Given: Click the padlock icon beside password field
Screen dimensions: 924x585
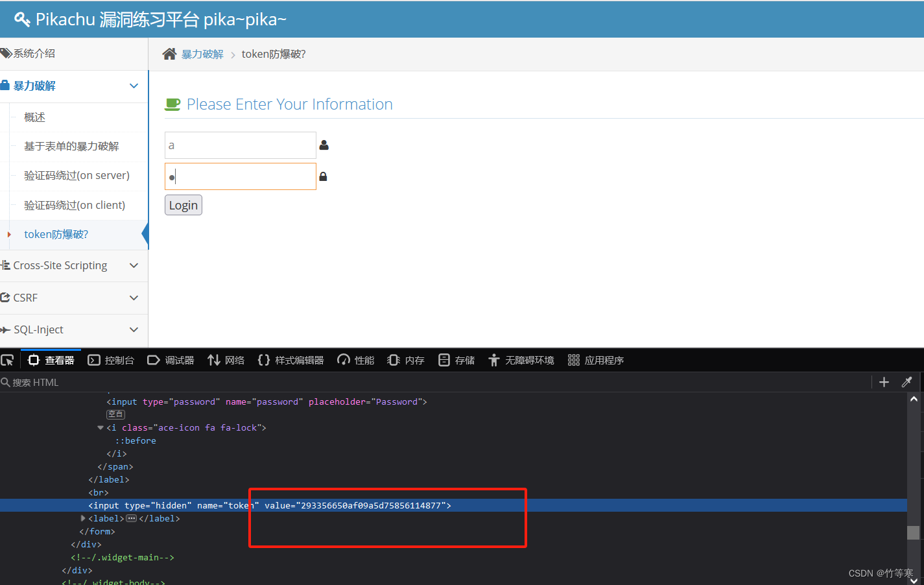Looking at the screenshot, I should (323, 176).
